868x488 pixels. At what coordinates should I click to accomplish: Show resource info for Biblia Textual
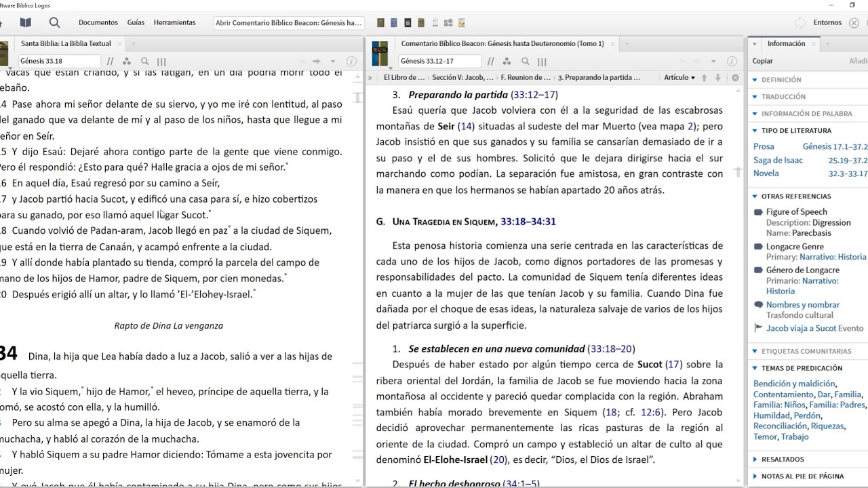(x=351, y=61)
